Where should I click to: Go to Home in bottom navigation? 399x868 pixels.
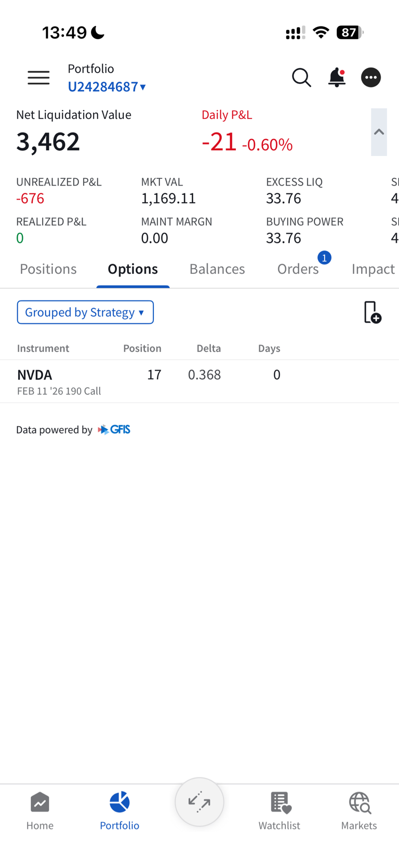40,811
